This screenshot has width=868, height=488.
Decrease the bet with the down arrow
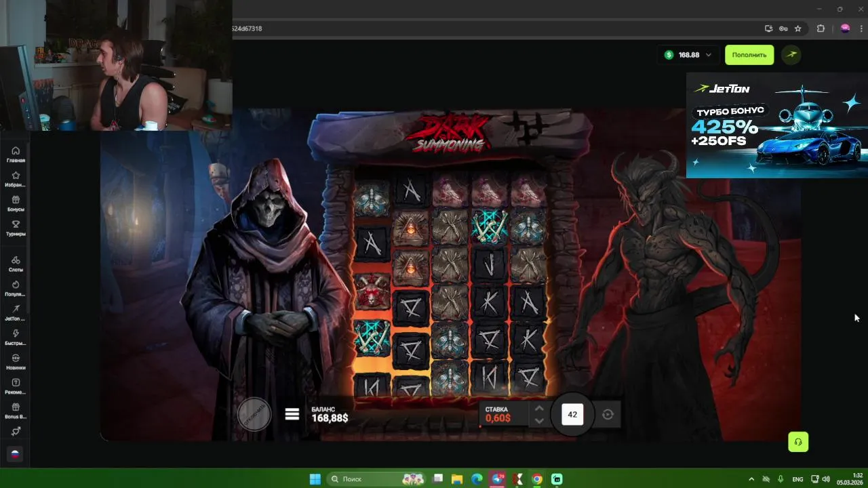[x=539, y=421]
